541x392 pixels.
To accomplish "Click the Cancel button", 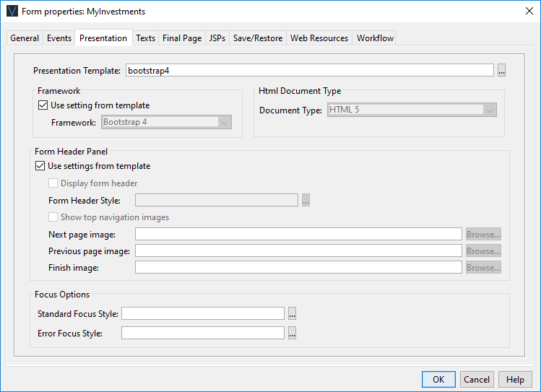I will click(x=477, y=380).
